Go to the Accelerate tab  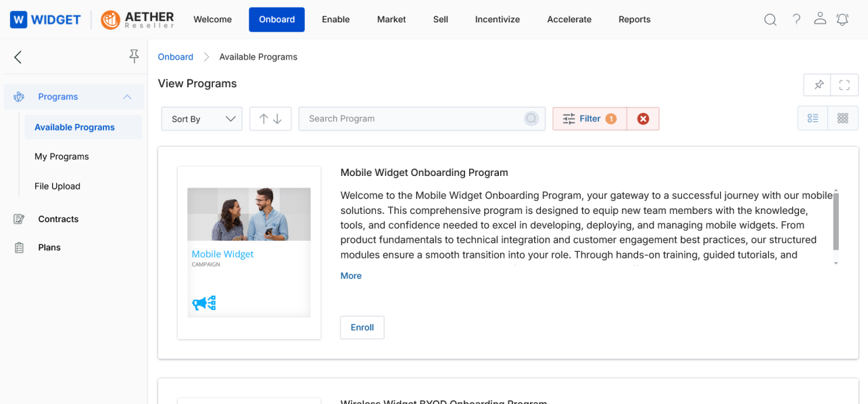(569, 20)
